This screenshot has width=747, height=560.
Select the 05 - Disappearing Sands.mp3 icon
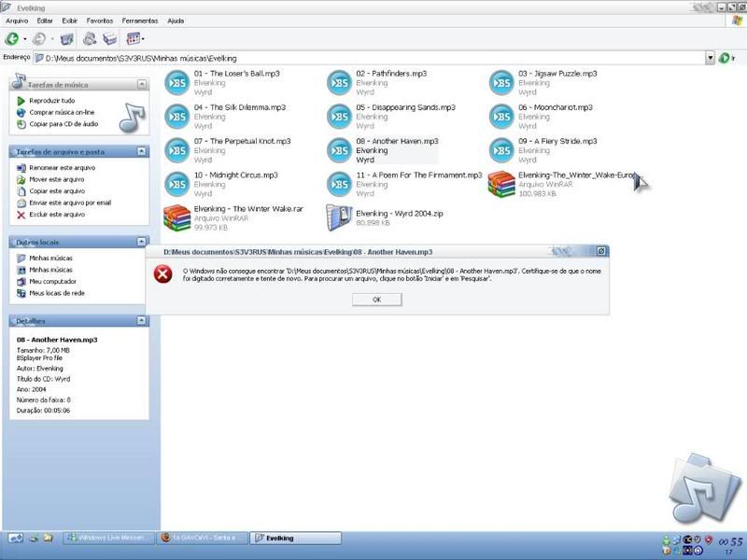coord(339,117)
